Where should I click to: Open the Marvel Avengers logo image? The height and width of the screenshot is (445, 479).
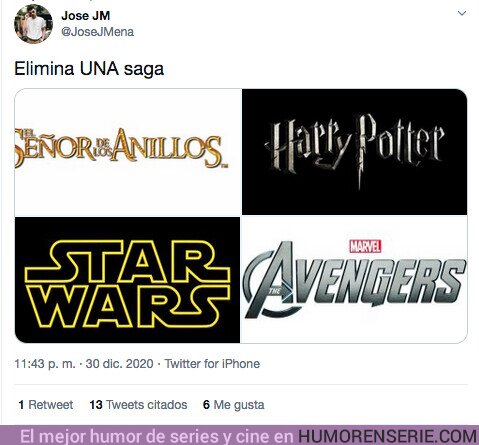tap(355, 280)
